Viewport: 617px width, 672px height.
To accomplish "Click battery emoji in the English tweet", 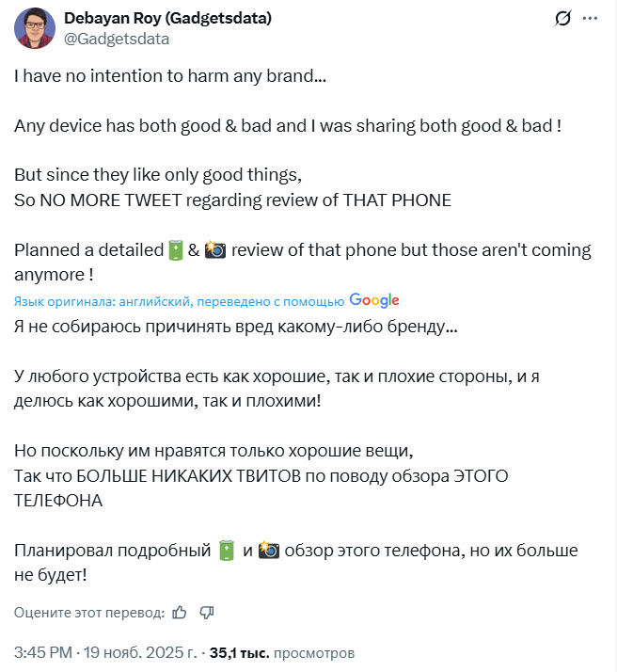I will click(175, 250).
